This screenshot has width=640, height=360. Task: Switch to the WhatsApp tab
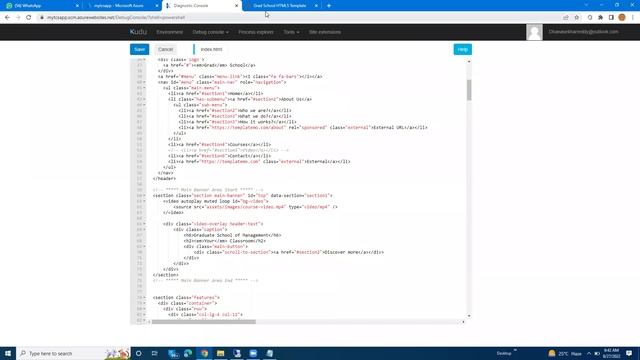click(x=41, y=6)
